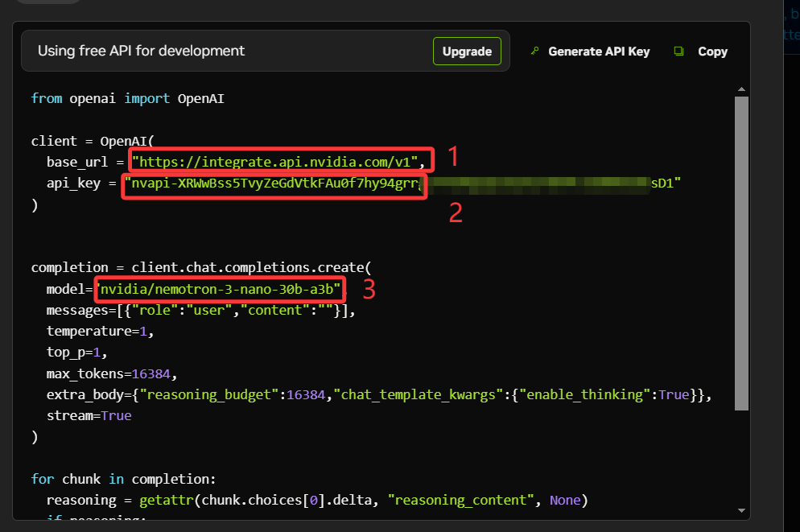800x532 pixels.
Task: Click Generate API Key
Action: [599, 52]
